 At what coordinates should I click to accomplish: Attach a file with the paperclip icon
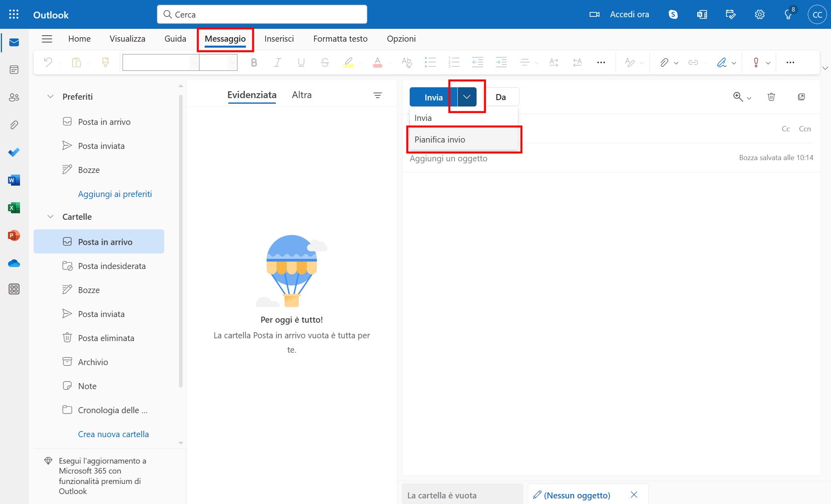(664, 62)
